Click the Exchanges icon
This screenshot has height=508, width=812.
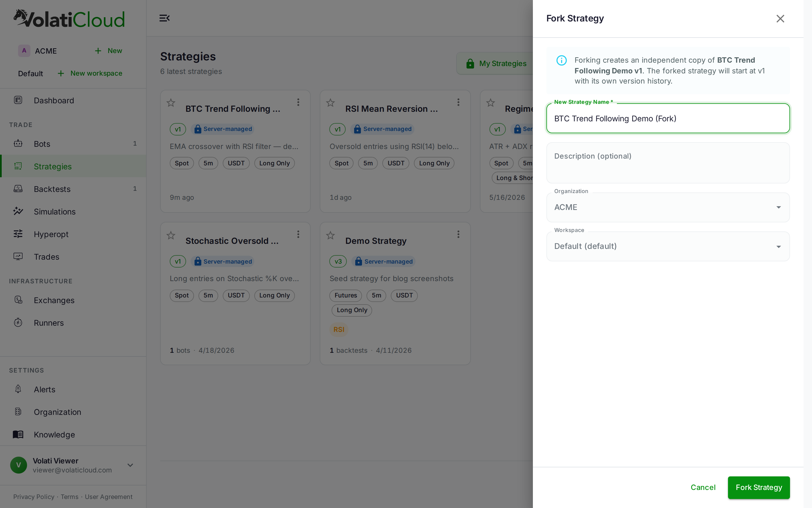pyautogui.click(x=18, y=300)
